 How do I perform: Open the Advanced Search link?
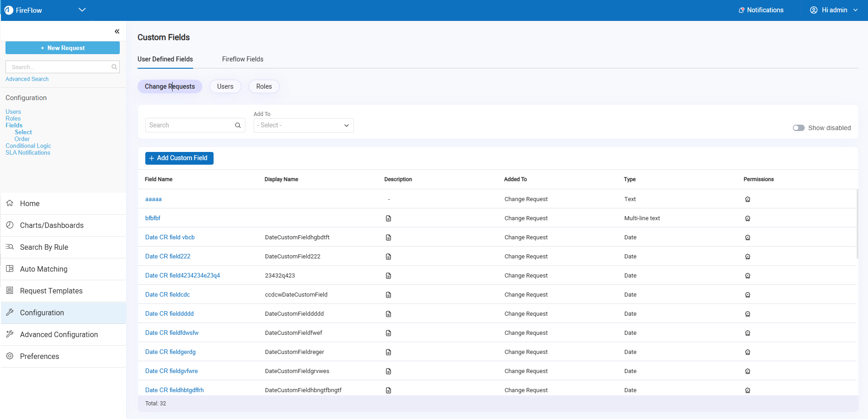[x=27, y=79]
